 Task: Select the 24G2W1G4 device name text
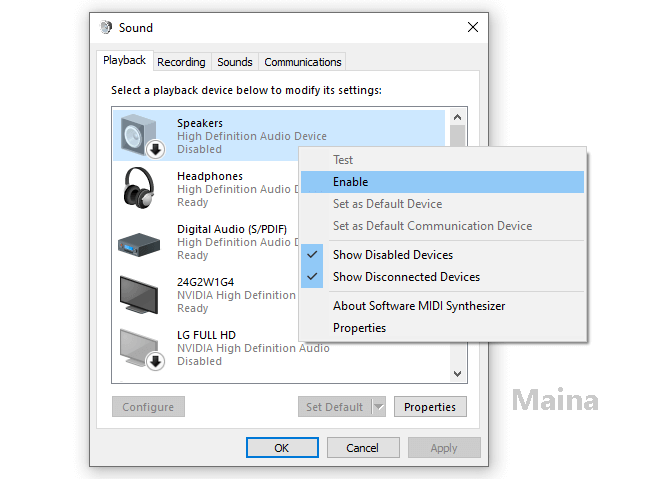click(x=205, y=282)
